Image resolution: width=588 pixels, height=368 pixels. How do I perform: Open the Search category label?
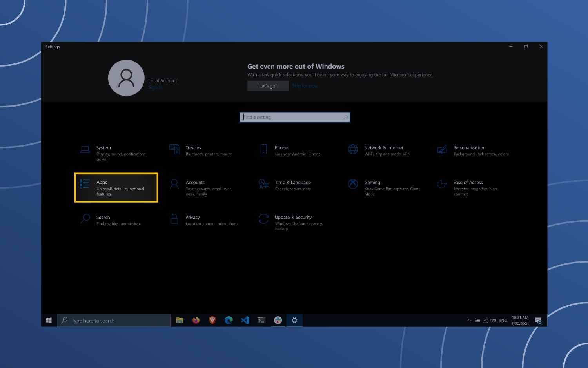pyautogui.click(x=103, y=217)
